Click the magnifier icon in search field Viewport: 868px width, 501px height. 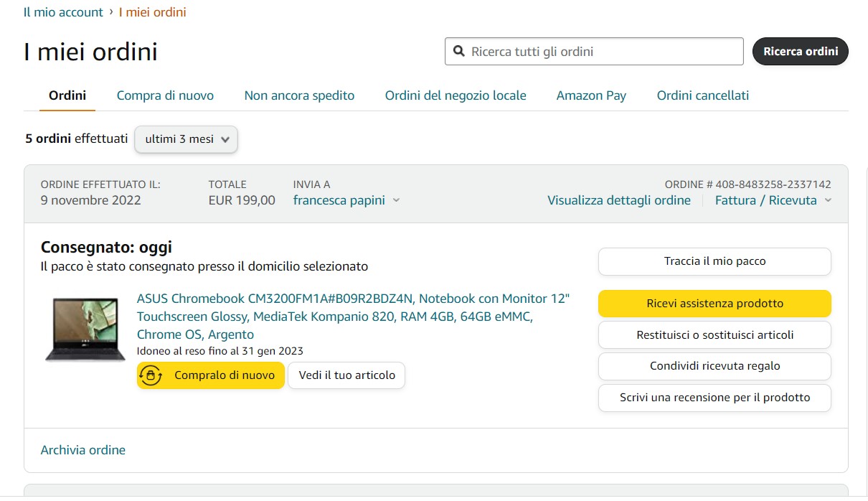(x=458, y=52)
